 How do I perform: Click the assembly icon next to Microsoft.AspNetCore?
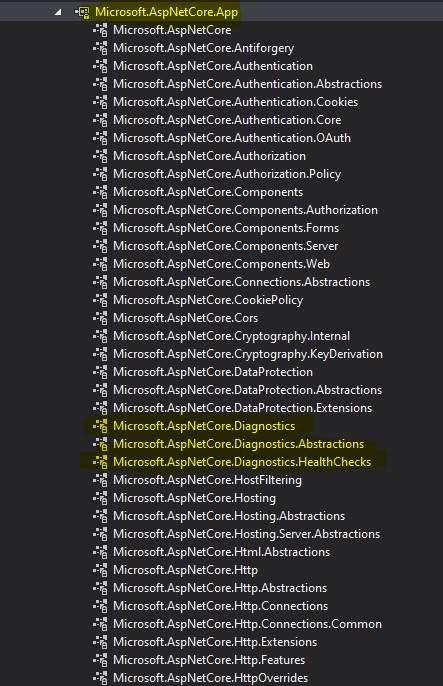(100, 30)
